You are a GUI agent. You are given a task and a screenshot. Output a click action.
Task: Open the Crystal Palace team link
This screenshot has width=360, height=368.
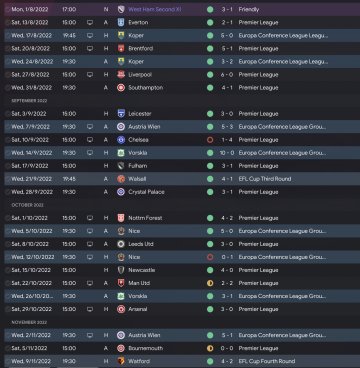[x=146, y=192]
